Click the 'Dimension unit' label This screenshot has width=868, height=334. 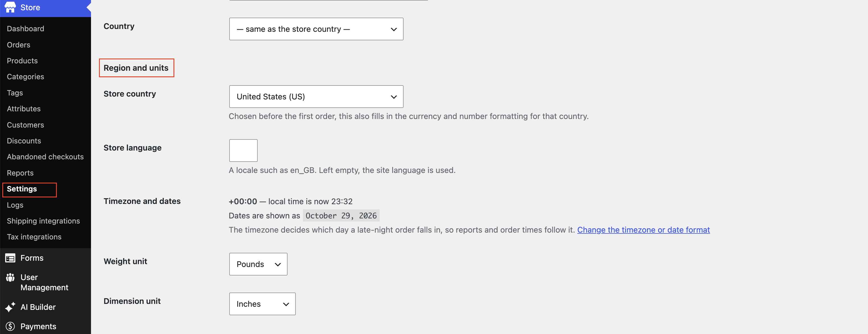(132, 301)
